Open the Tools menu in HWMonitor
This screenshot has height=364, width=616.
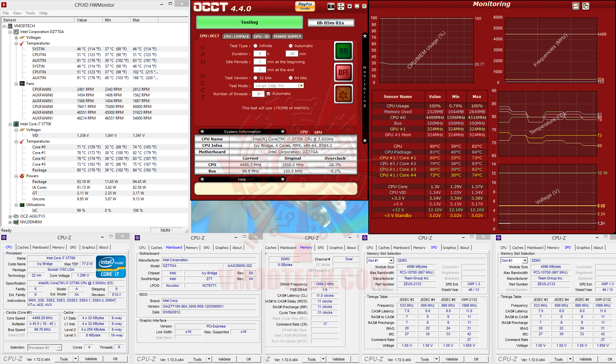click(x=30, y=13)
